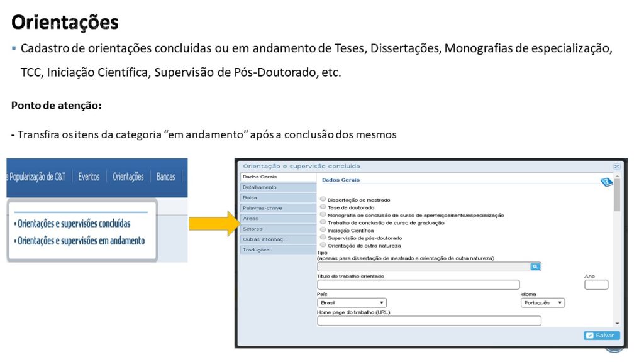
Task: Select the Iniciação Científica radio button
Action: click(x=323, y=230)
